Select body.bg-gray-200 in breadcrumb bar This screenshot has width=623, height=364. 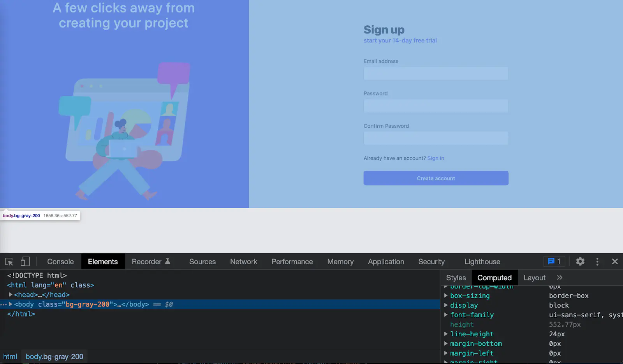pyautogui.click(x=55, y=357)
